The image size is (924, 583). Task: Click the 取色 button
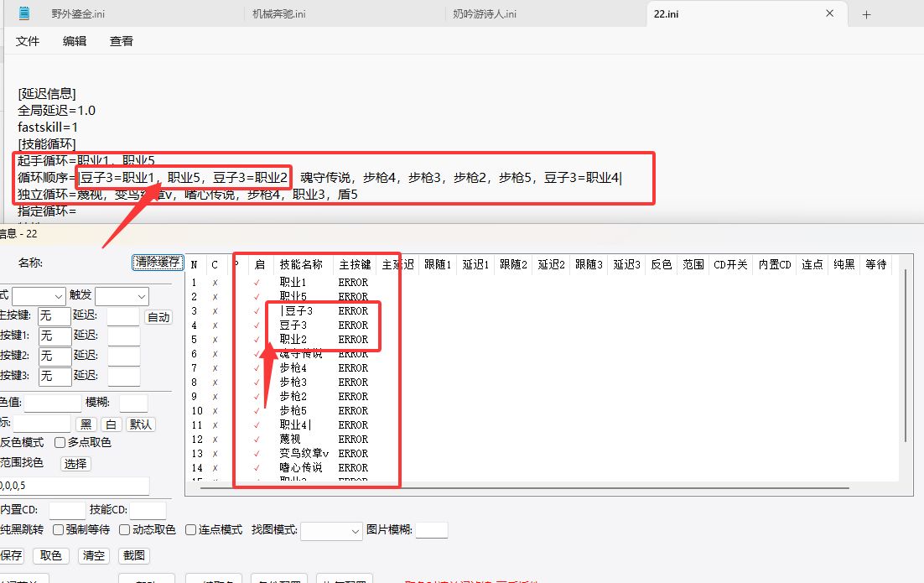50,555
